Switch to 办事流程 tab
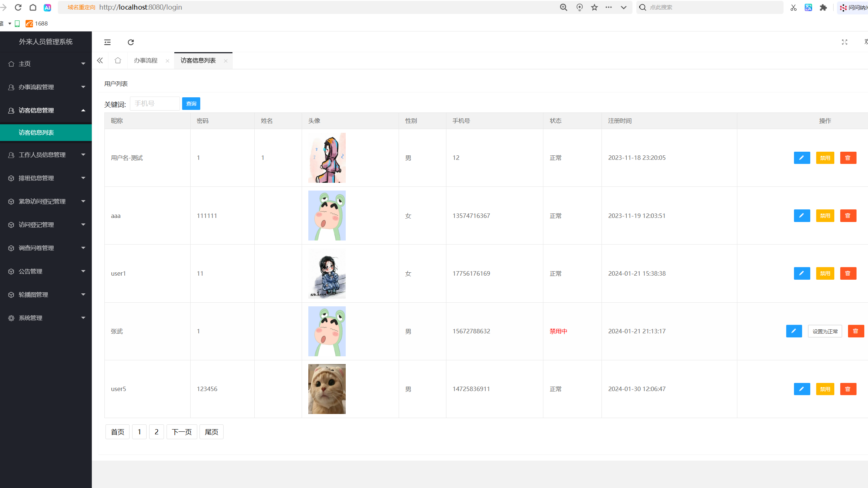Image resolution: width=868 pixels, height=488 pixels. click(x=146, y=60)
